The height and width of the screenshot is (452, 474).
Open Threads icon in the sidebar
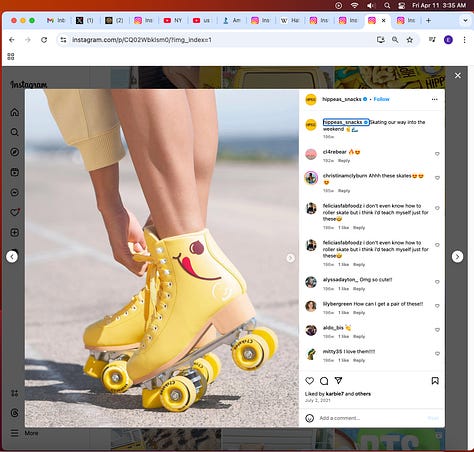(15, 413)
